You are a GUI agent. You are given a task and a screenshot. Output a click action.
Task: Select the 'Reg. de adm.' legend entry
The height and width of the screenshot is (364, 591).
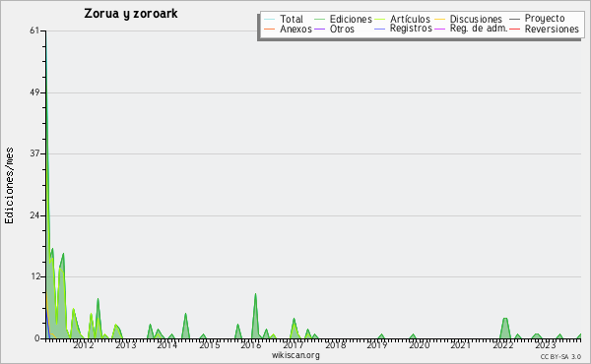coord(479,29)
